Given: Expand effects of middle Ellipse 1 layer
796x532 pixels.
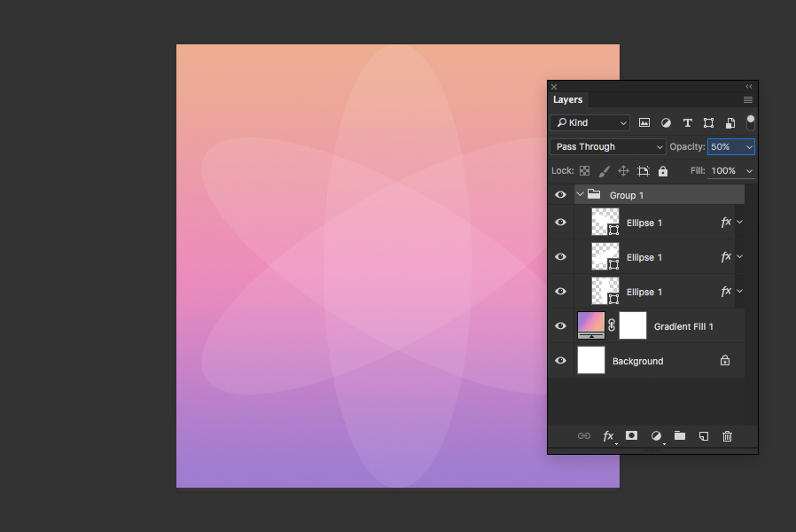Looking at the screenshot, I should 739,256.
